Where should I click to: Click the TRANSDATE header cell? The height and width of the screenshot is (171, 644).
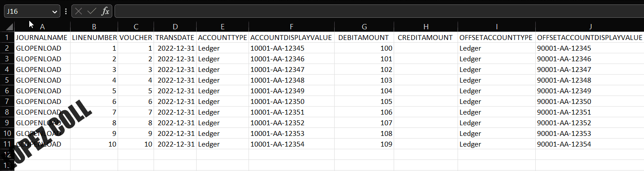175,37
